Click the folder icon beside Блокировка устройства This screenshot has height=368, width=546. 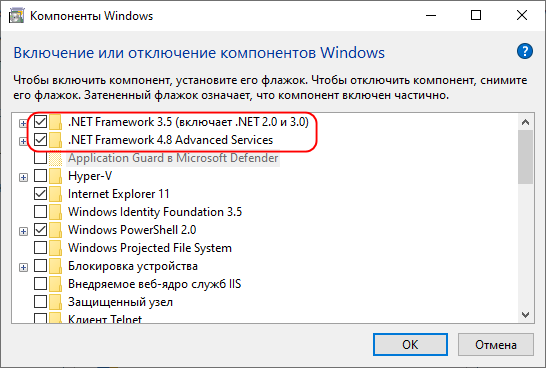click(55, 266)
